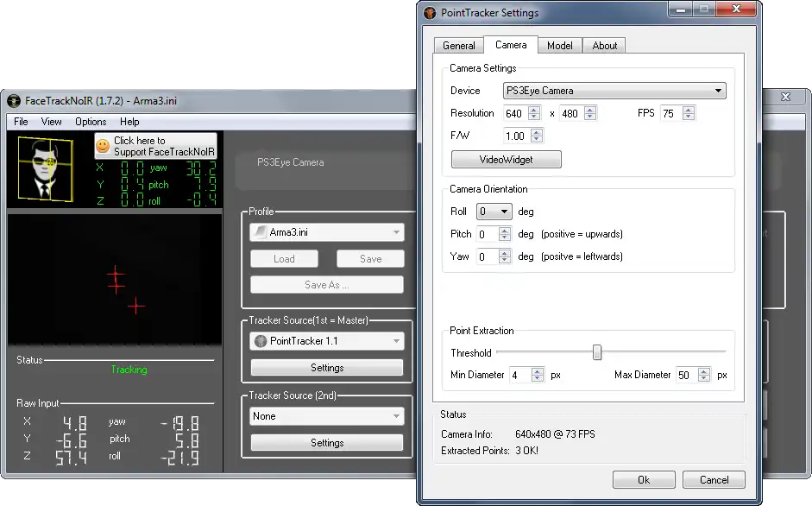Screen dimensions: 812x506
Task: Click Ok in PointTracker Settings
Action: tap(644, 479)
